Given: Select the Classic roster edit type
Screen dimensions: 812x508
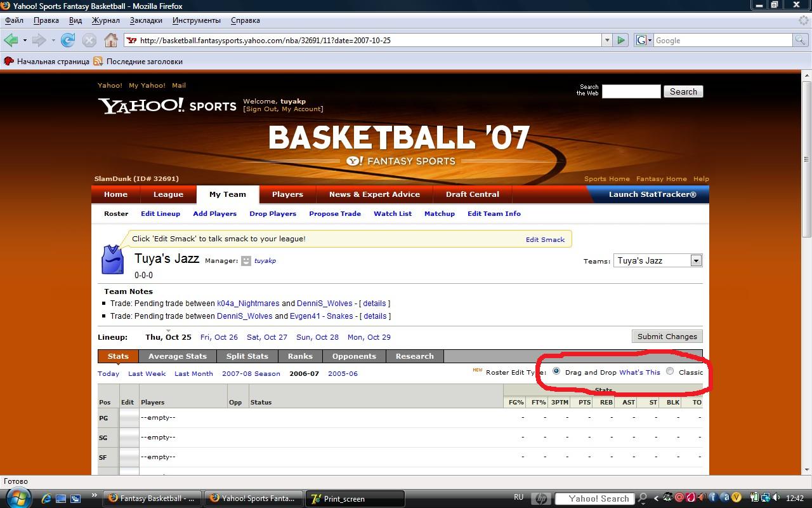Looking at the screenshot, I should tap(670, 371).
